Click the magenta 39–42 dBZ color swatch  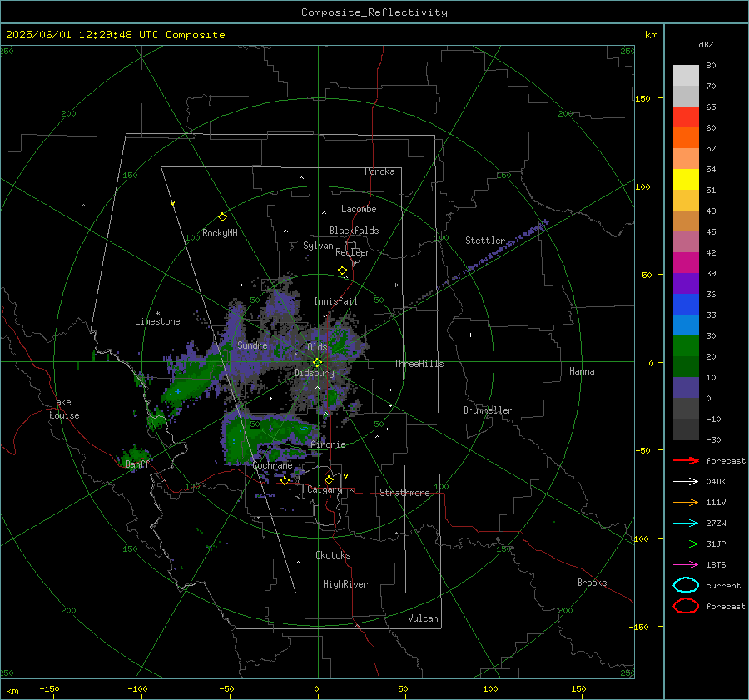point(686,262)
